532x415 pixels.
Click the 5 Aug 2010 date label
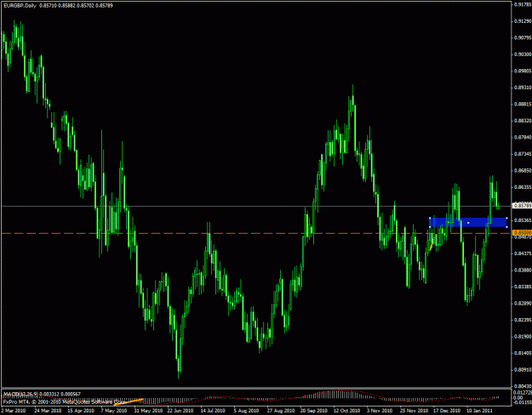click(x=246, y=411)
